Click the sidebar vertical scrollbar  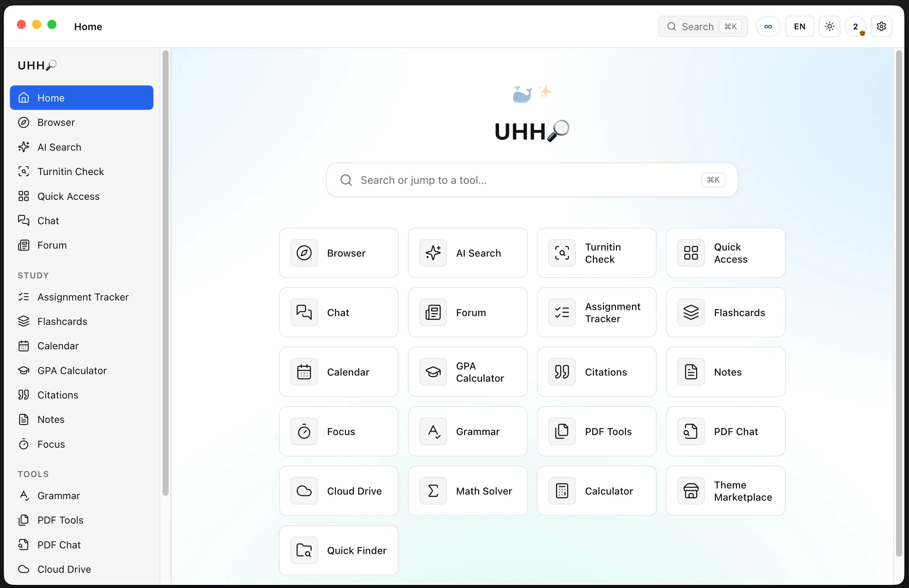coord(165,273)
